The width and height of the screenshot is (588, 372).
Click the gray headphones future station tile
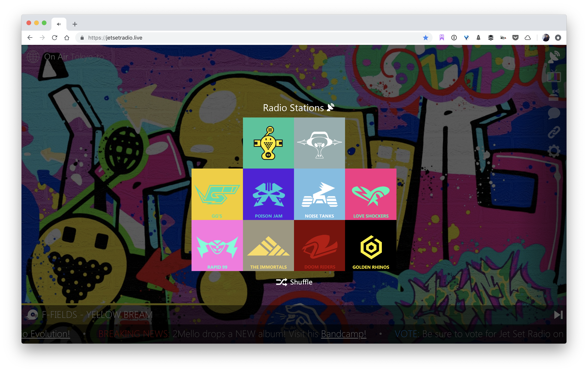[319, 143]
